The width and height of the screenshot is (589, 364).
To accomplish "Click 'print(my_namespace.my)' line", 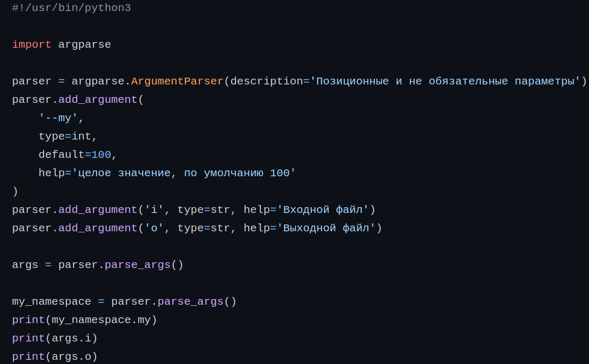I will coord(85,320).
